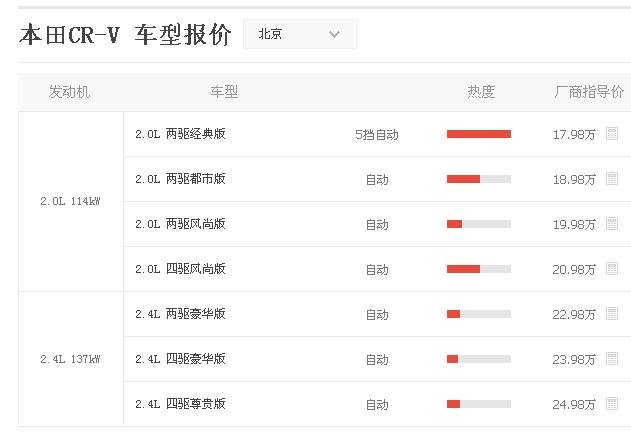This screenshot has height=438, width=631.
Task: Click the chevron arrow next to 北京
Action: click(334, 34)
